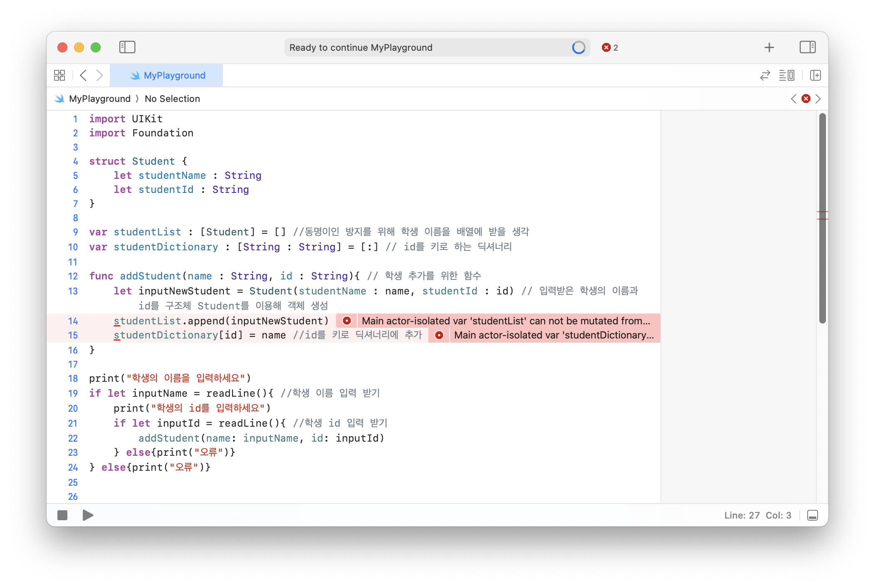875x588 pixels.
Task: Toggle the navigator sidebar
Action: pyautogui.click(x=127, y=47)
